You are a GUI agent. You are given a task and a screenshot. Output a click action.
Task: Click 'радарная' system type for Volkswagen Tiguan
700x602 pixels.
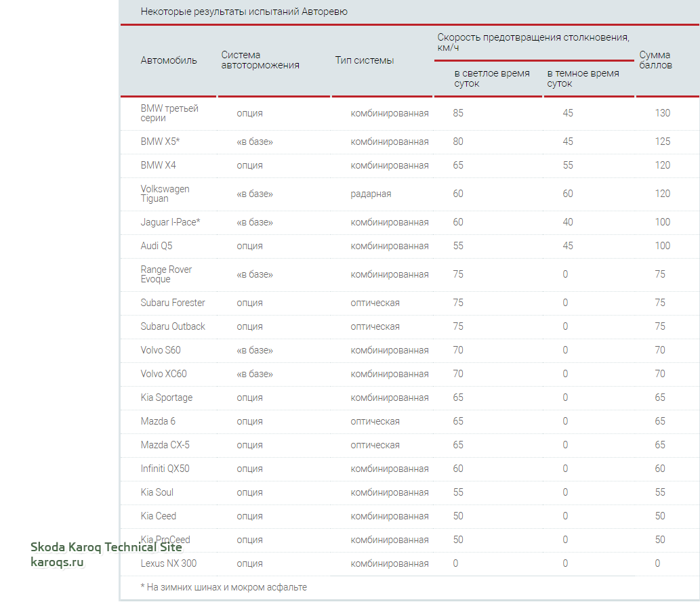[371, 194]
